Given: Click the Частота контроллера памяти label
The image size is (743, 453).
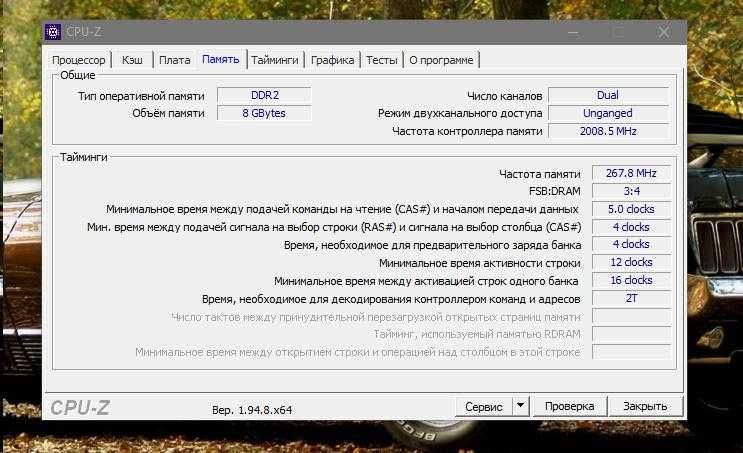Looking at the screenshot, I should [467, 131].
